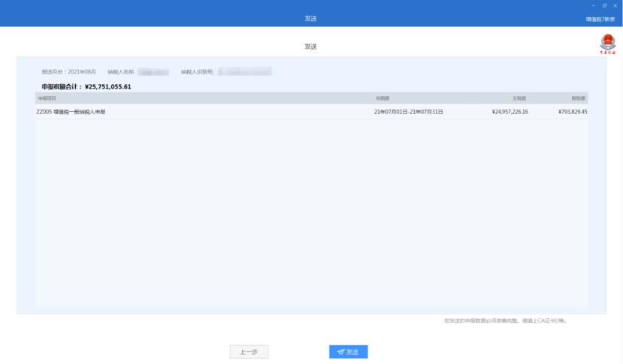
Task: Open the 增值税7新表 link at top right
Action: coord(600,19)
